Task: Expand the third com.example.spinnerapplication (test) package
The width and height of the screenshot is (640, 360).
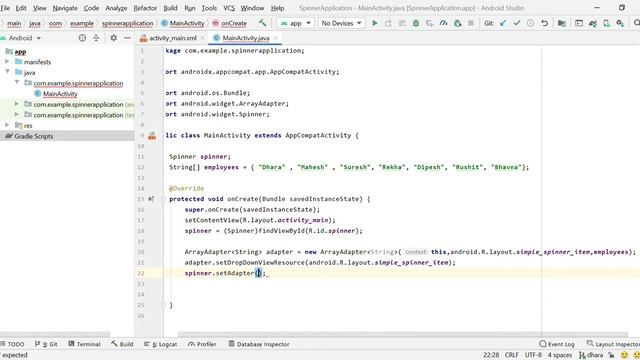Action: (x=17, y=115)
